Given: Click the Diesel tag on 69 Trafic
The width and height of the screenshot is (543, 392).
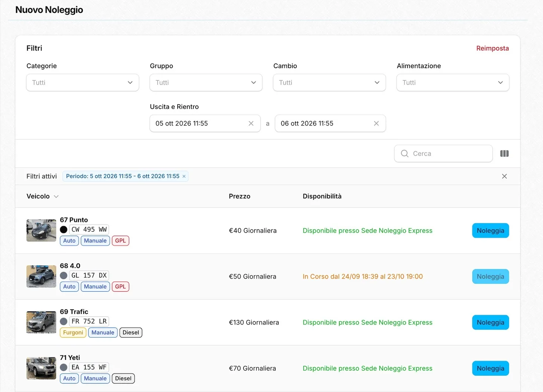Looking at the screenshot, I should [131, 333].
